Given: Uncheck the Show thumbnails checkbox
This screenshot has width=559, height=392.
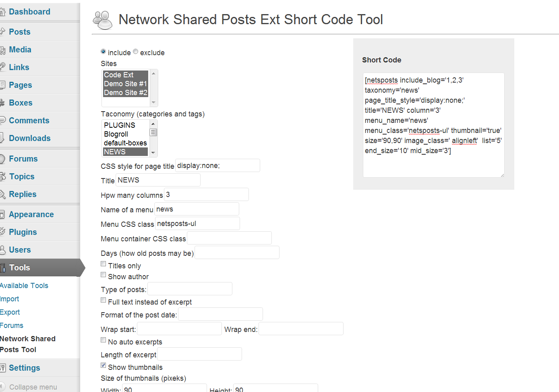Looking at the screenshot, I should coord(104,365).
